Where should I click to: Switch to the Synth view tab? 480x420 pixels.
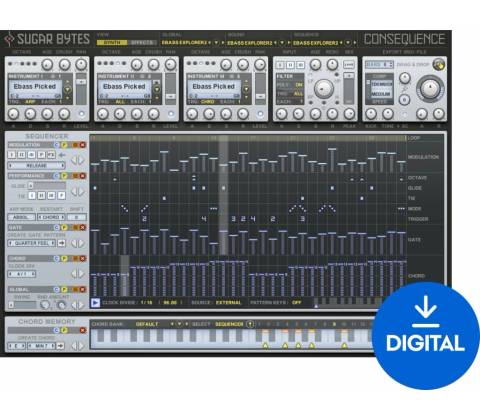pos(112,43)
